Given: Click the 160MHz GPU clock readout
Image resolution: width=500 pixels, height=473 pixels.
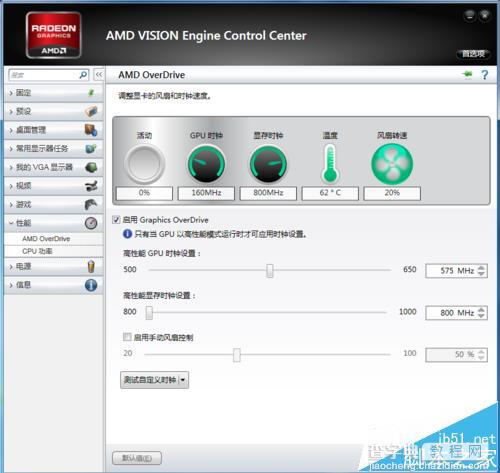Looking at the screenshot, I should (x=206, y=193).
